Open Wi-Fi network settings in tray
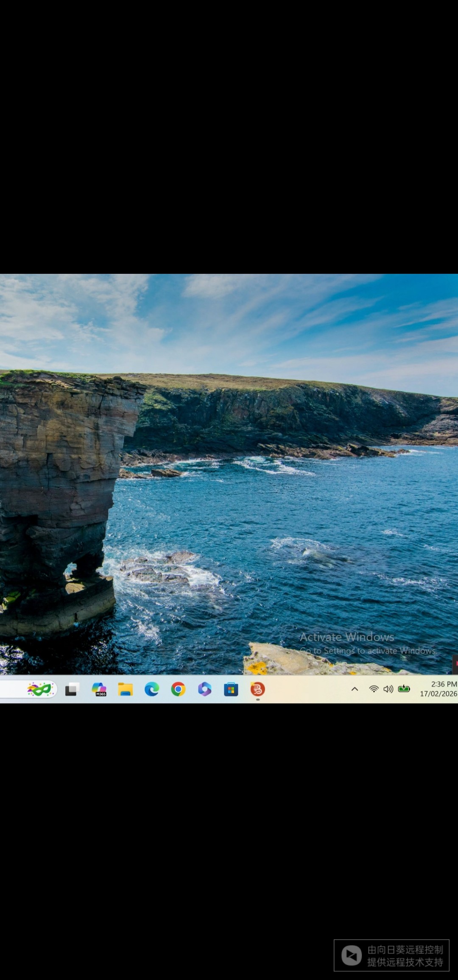 pos(374,689)
